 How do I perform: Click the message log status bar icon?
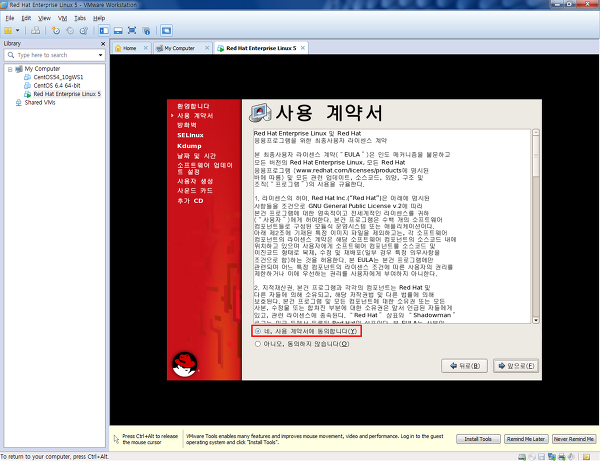pyautogui.click(x=586, y=457)
